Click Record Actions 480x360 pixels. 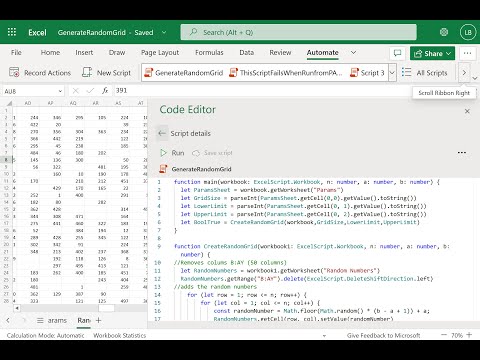(x=40, y=73)
